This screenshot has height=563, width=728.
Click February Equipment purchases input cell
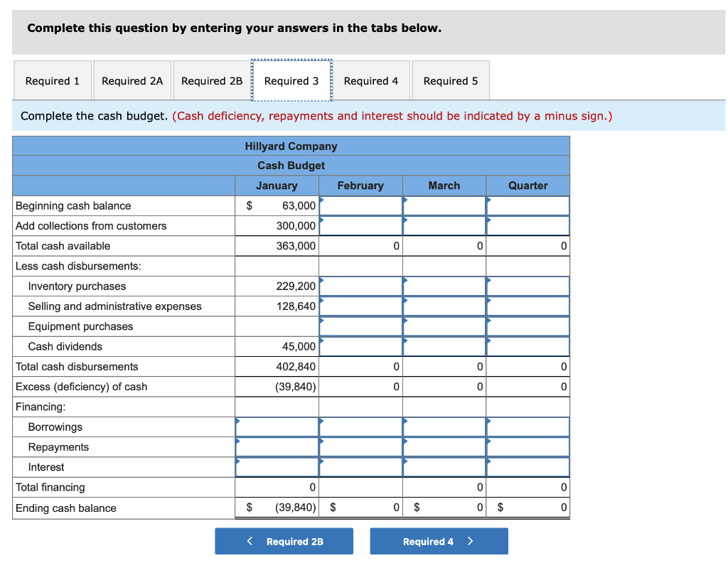tap(360, 326)
